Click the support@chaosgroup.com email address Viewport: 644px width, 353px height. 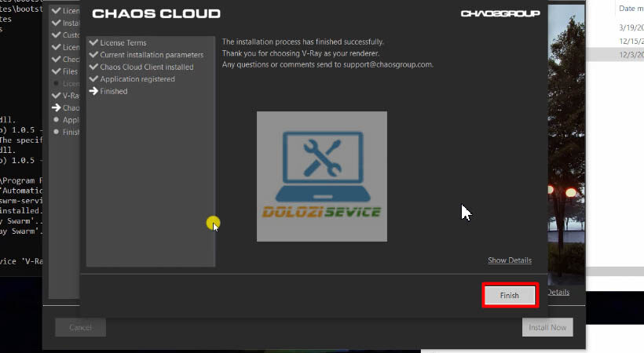point(387,64)
